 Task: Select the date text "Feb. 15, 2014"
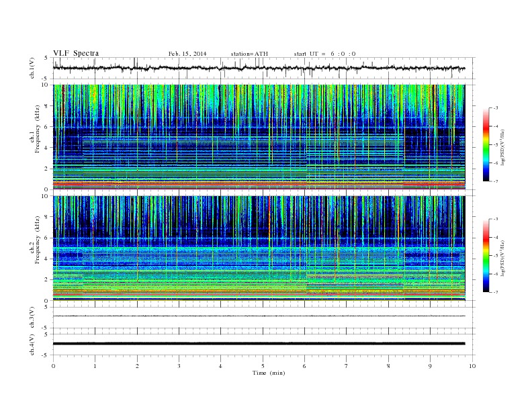tap(187, 54)
